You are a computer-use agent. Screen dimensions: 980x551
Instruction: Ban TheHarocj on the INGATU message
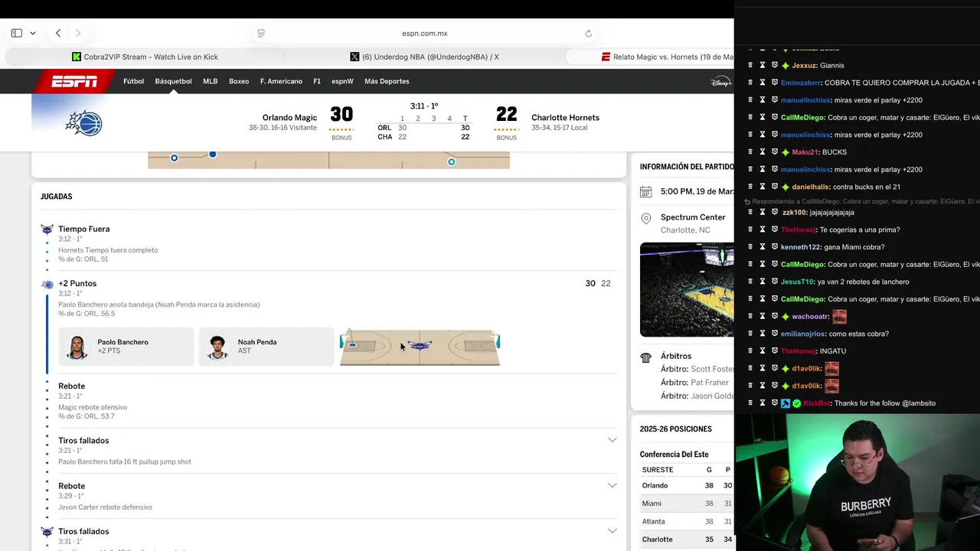click(774, 351)
